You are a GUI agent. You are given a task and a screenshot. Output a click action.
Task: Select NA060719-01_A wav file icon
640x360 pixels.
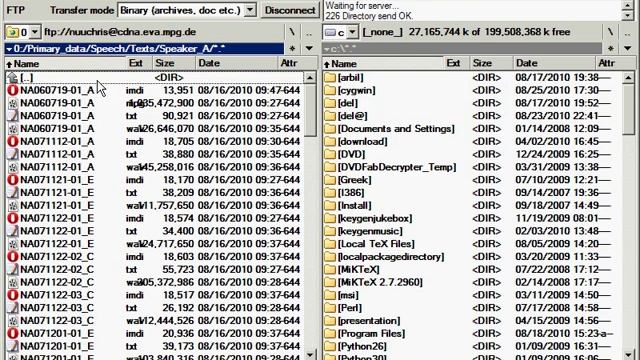[13, 129]
